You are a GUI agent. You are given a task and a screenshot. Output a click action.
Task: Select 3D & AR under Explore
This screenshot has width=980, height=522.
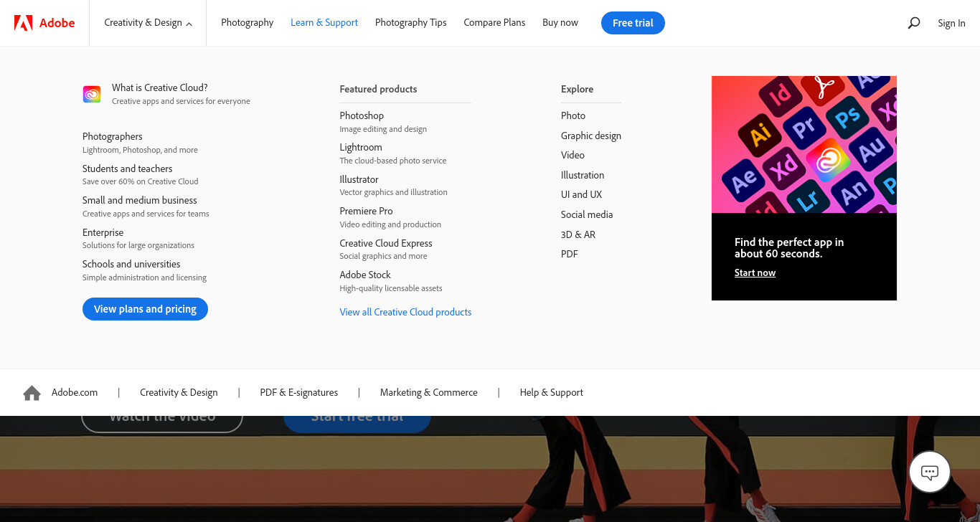578,234
